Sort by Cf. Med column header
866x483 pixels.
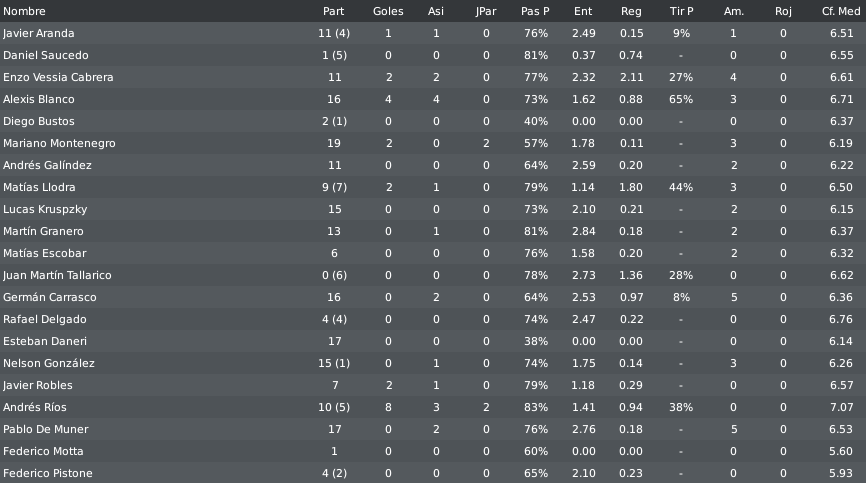pyautogui.click(x=841, y=11)
